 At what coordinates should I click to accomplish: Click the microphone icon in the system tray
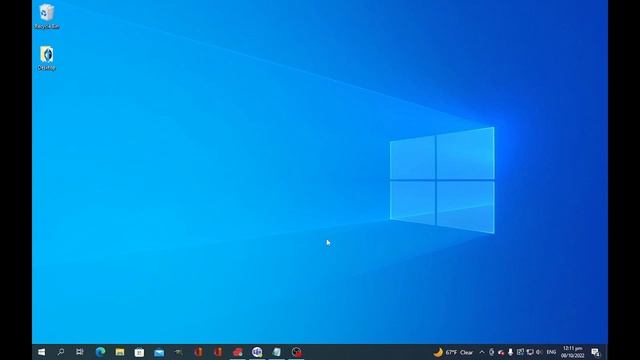point(510,352)
